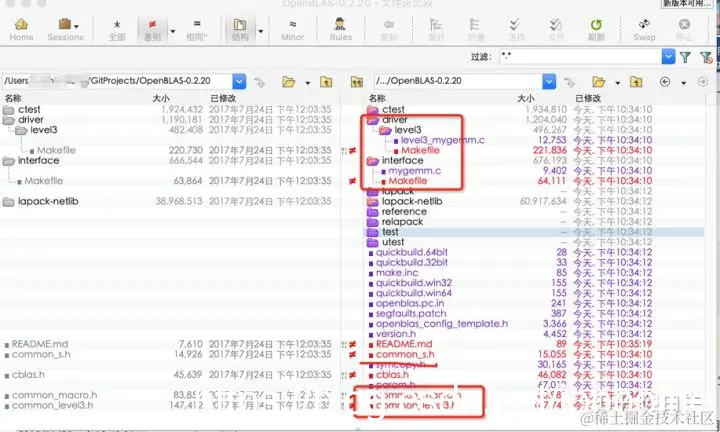Open dropdown arrow beside 差别
Image resolution: width=720 pixels, height=432 pixels.
[x=173, y=31]
